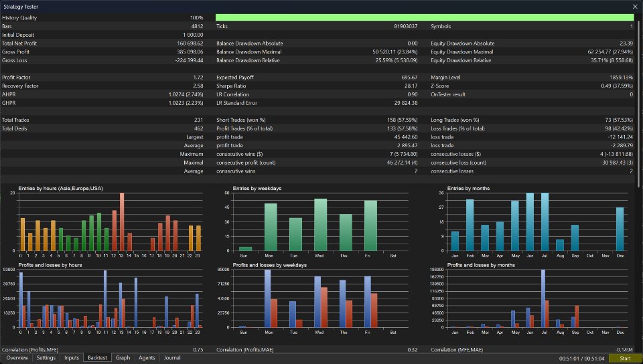
Task: Click the Fri bar in Entries by weekdays
Action: (370, 225)
